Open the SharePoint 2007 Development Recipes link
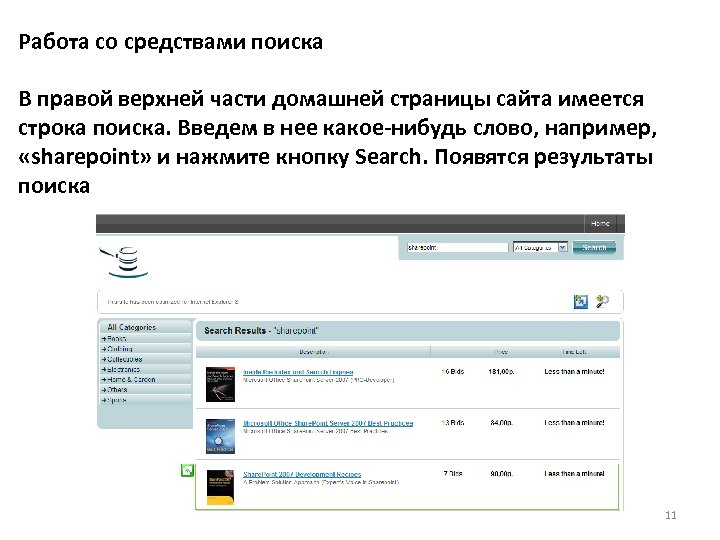The image size is (720, 540). 302,474
